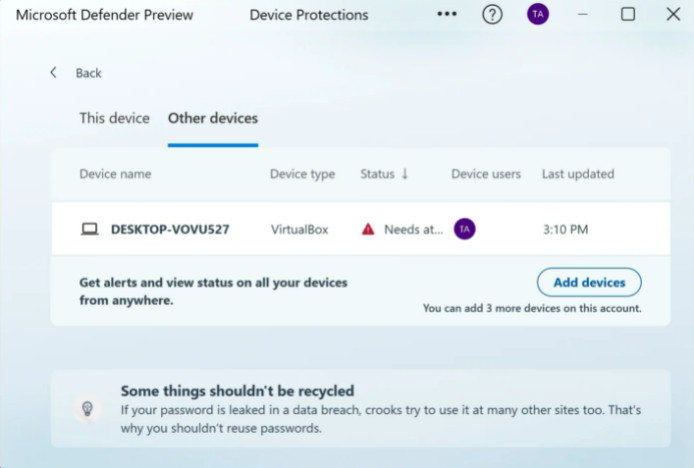
Task: Click the Last updated column header
Action: (577, 174)
